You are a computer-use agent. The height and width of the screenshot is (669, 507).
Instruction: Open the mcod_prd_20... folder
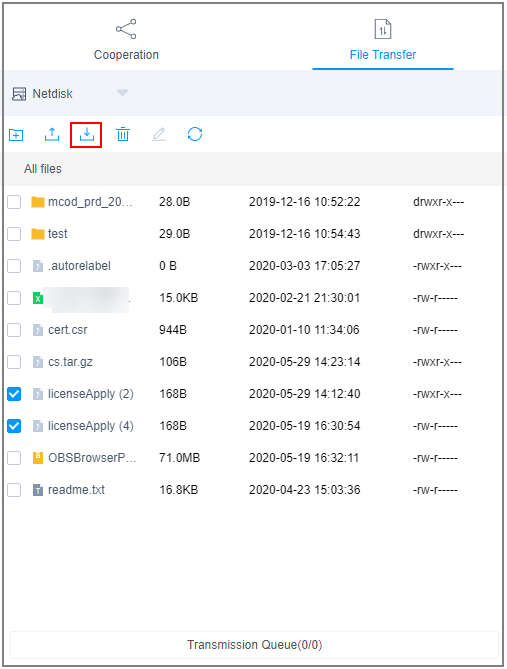[x=90, y=202]
